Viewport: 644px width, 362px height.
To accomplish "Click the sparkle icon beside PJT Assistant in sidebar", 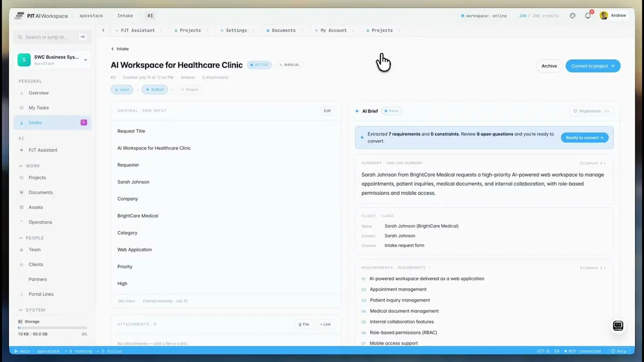I will (x=21, y=150).
